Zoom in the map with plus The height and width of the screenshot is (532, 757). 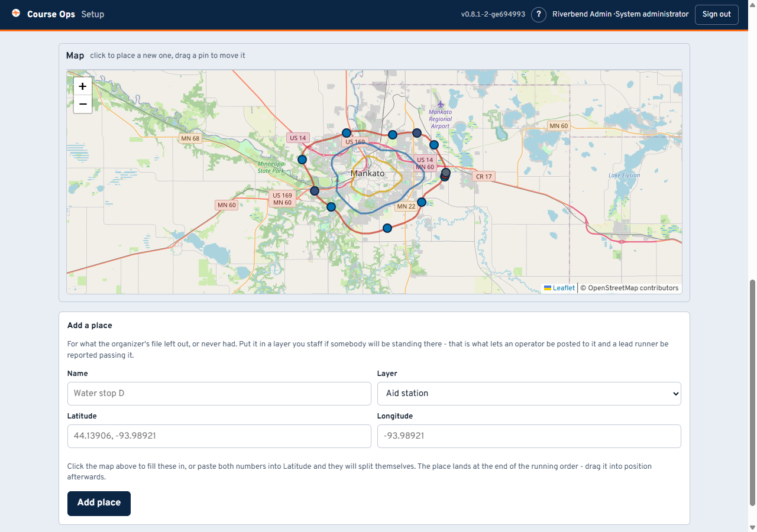(83, 86)
